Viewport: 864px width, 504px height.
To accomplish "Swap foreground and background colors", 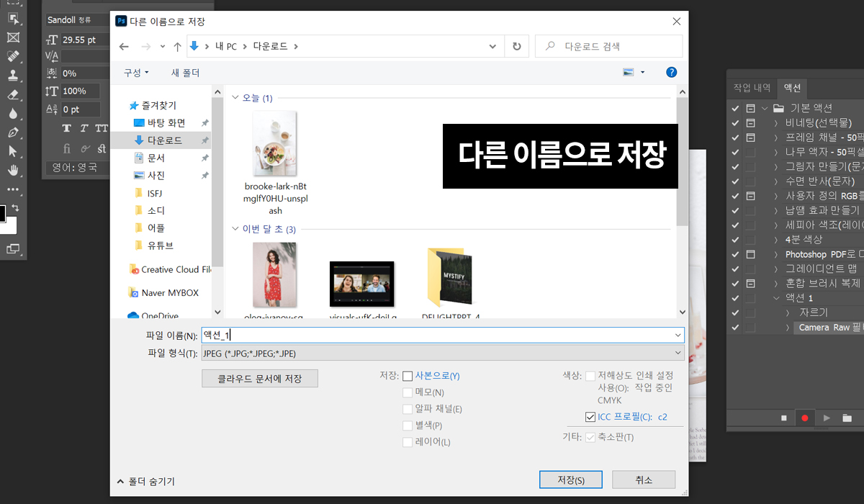I will tap(15, 208).
